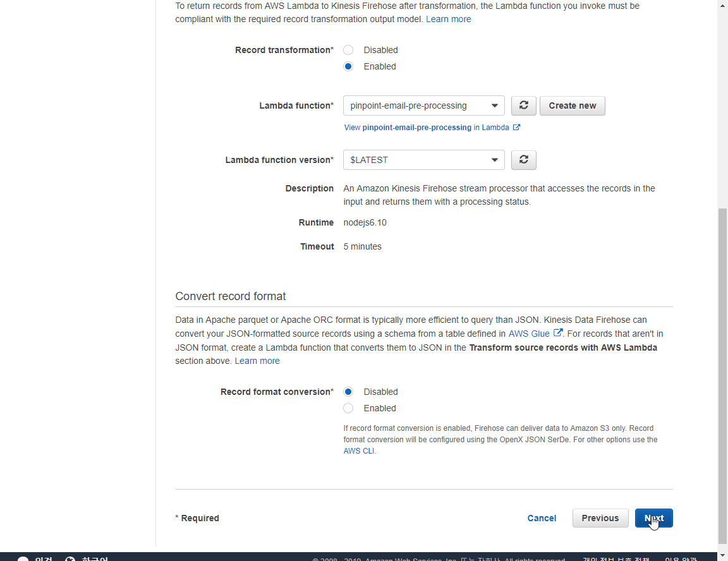Click the Timeout field label

click(x=317, y=246)
